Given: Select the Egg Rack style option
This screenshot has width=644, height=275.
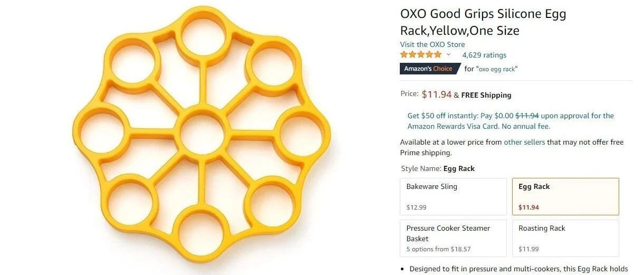Looking at the screenshot, I should pos(565,196).
